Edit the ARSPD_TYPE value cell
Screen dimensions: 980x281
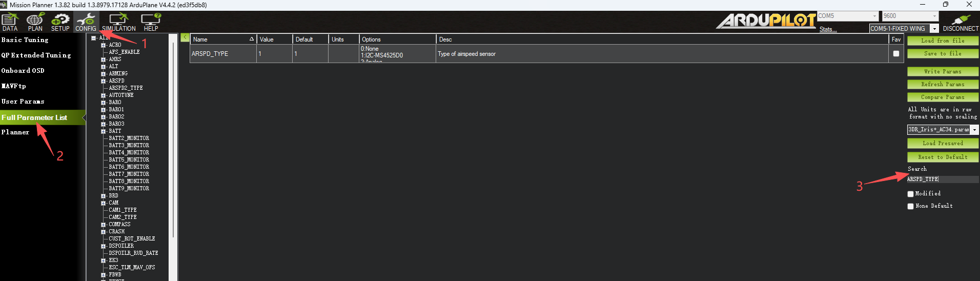(x=274, y=54)
